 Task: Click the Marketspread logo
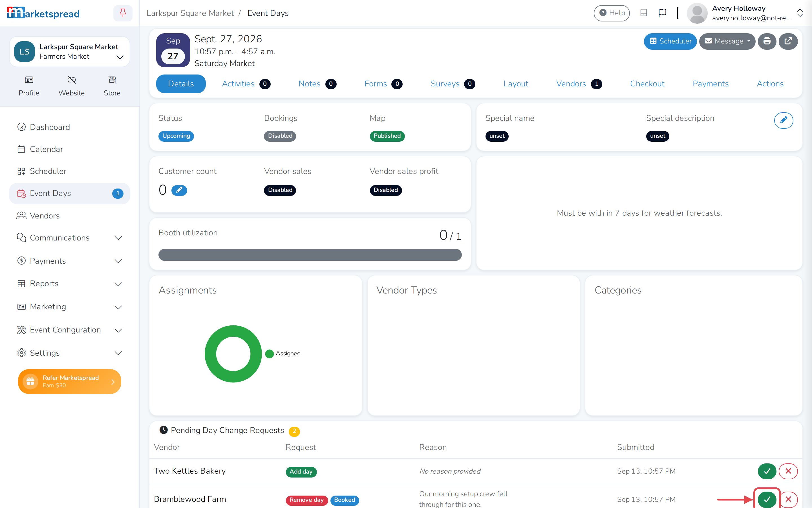(x=43, y=13)
